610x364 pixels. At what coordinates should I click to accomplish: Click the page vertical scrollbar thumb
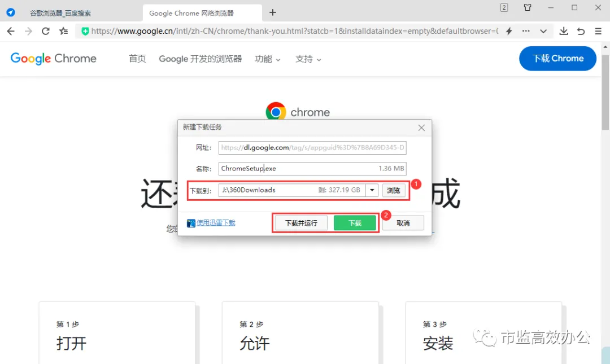(605, 91)
